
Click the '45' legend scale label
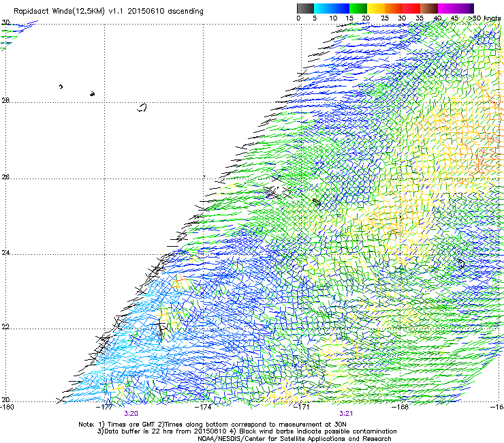[454, 18]
